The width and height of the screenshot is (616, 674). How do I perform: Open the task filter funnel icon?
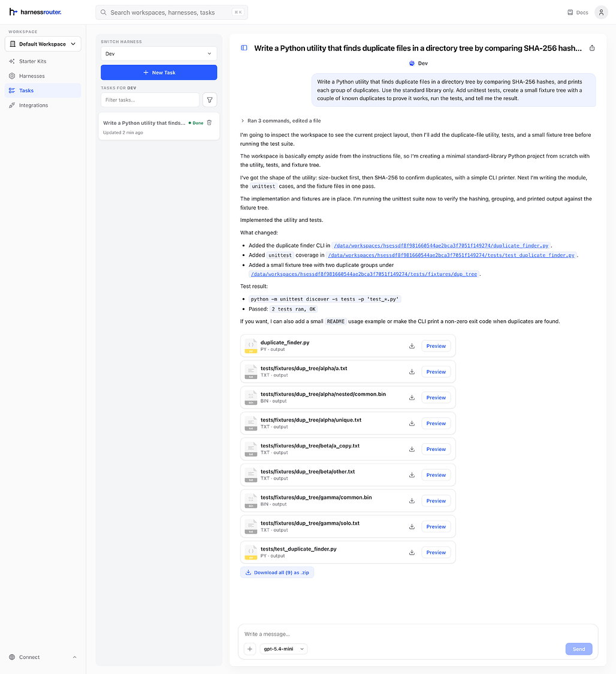[210, 100]
